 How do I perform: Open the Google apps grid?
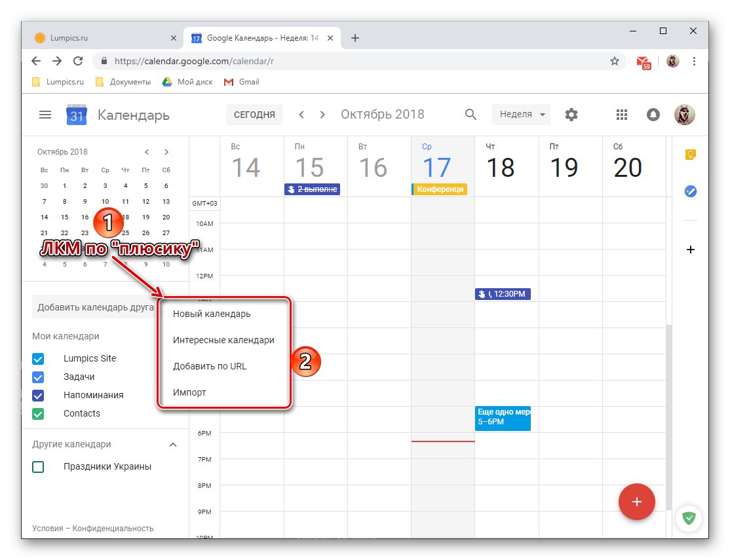point(621,114)
